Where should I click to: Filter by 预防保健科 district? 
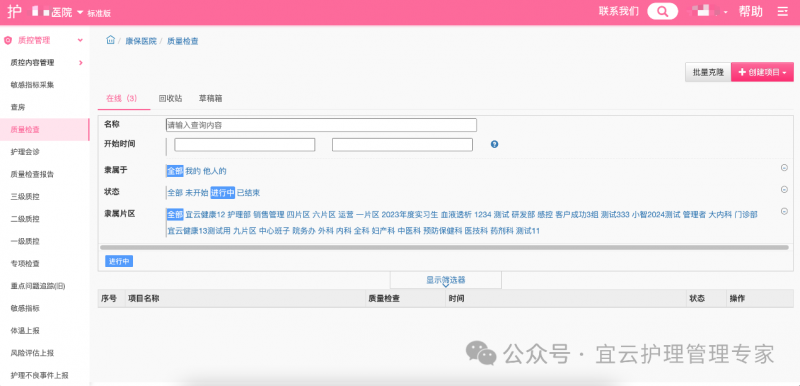(442, 231)
